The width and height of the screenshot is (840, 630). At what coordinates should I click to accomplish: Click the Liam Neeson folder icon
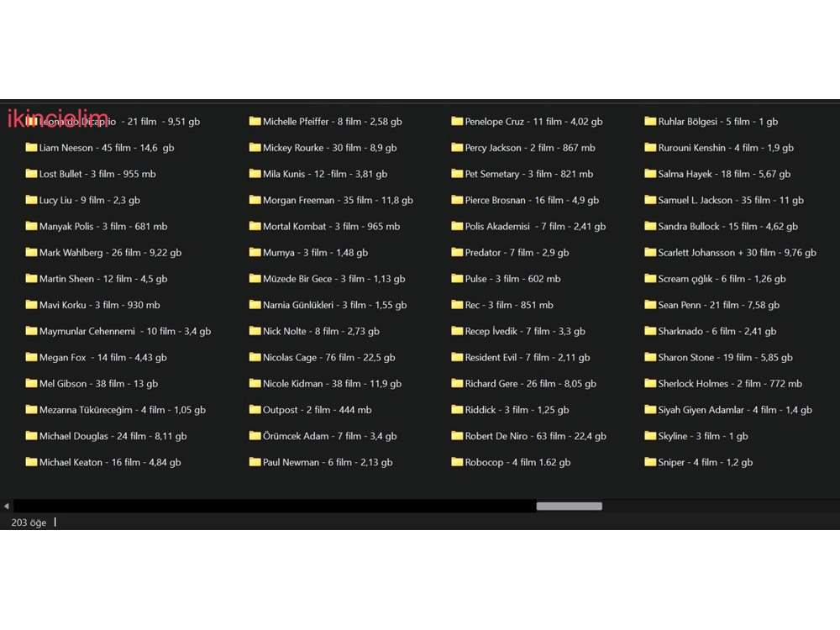click(31, 148)
